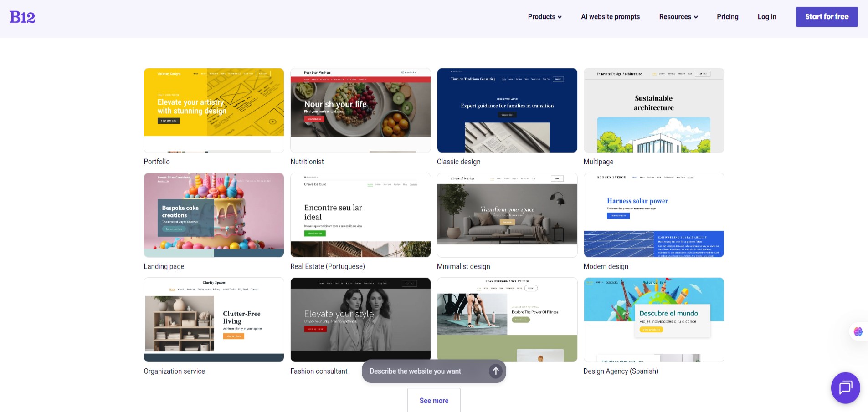Click the brain AI assistant icon
Image resolution: width=868 pixels, height=412 pixels.
pos(858,331)
